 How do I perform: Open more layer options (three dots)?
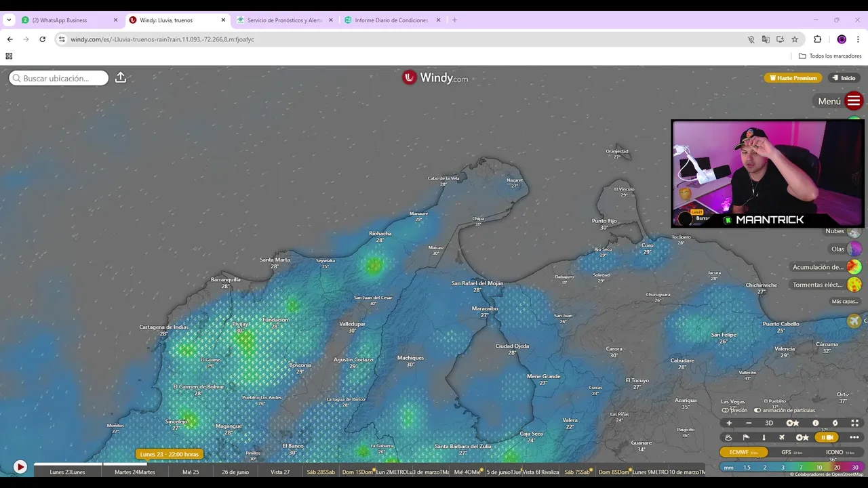(x=854, y=437)
